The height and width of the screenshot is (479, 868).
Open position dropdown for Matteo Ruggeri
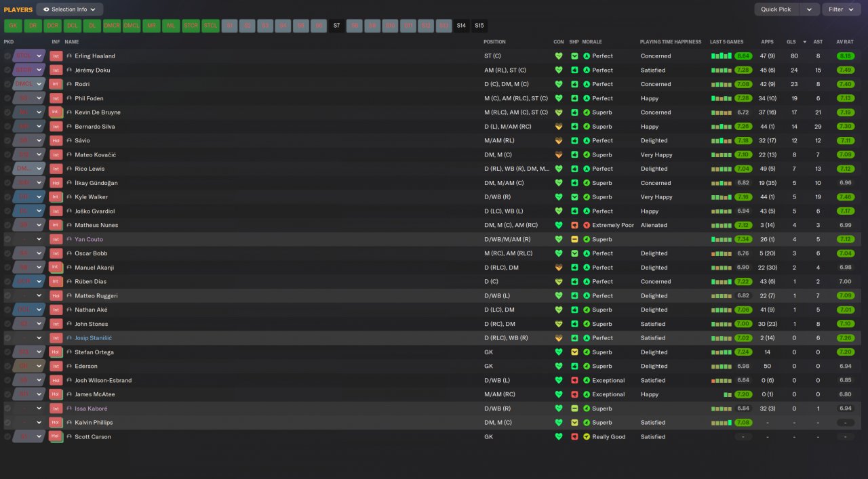(x=39, y=296)
